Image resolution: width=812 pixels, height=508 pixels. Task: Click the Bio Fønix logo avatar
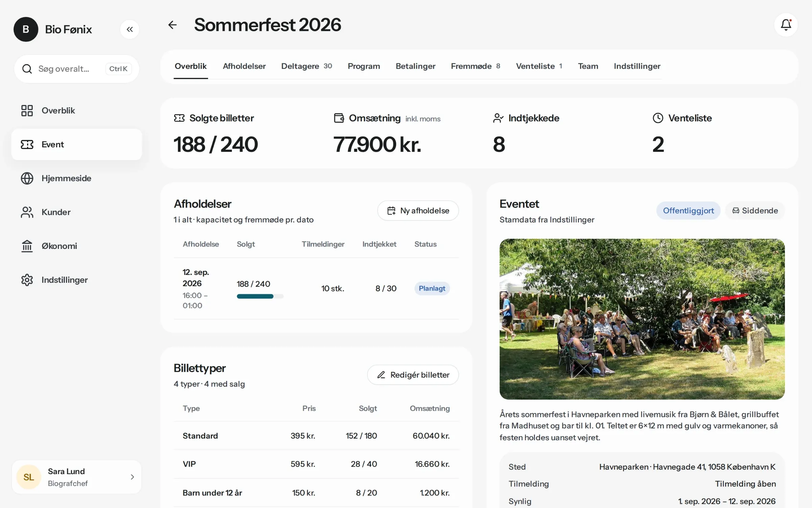26,29
